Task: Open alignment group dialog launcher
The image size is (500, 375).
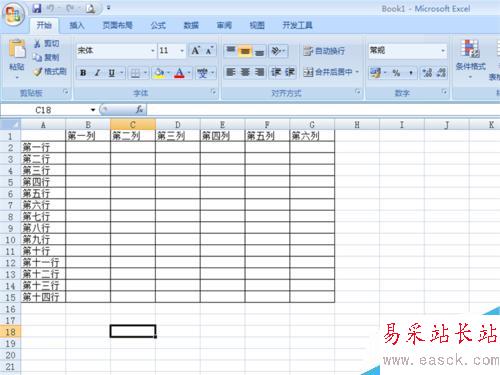Action: point(358,92)
